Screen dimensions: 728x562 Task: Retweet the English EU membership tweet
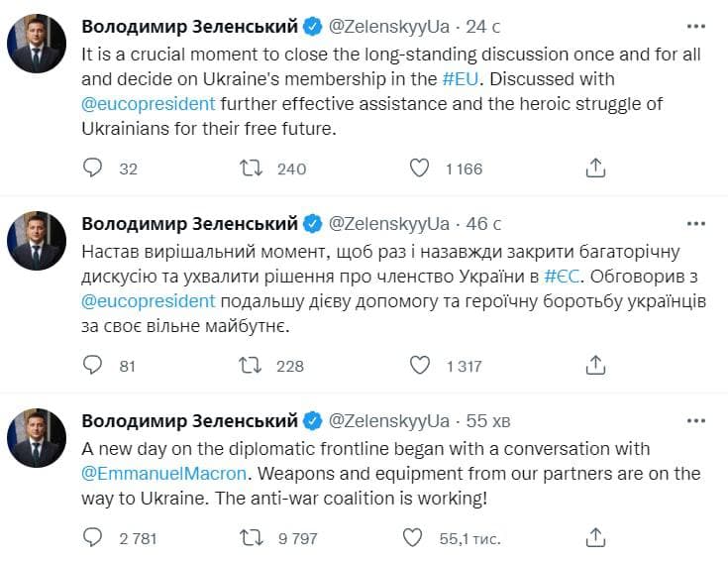251,168
